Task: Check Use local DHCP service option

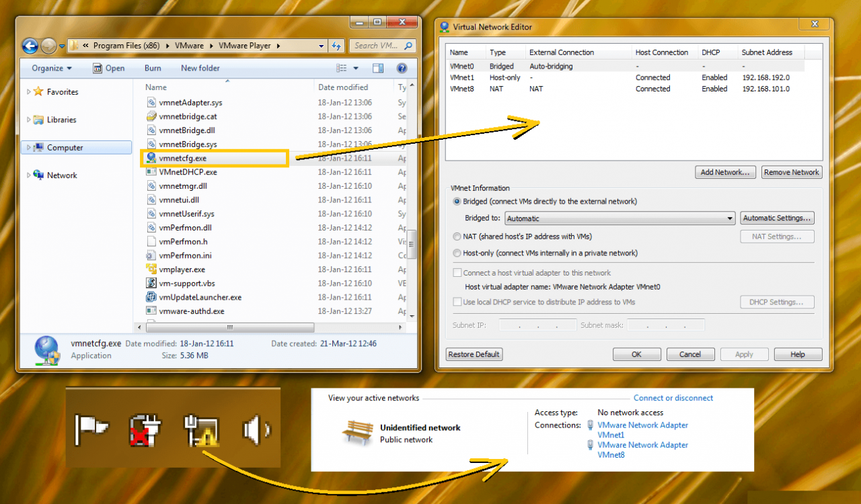Action: pos(457,302)
